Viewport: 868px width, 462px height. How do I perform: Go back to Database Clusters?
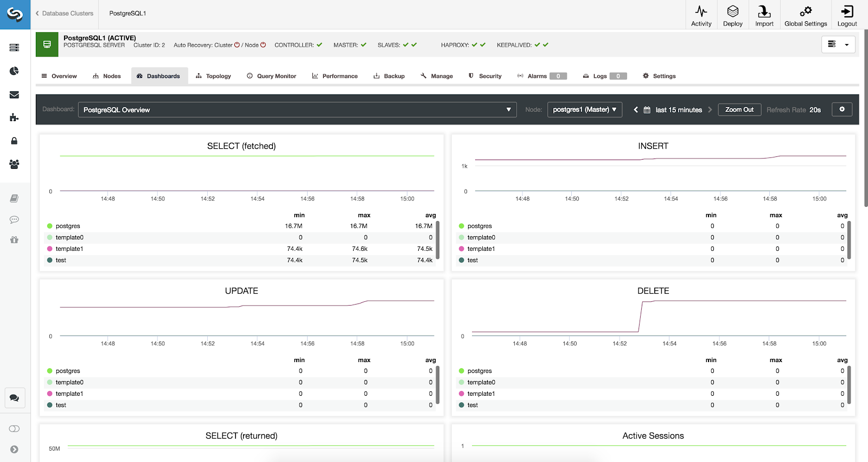tap(65, 14)
